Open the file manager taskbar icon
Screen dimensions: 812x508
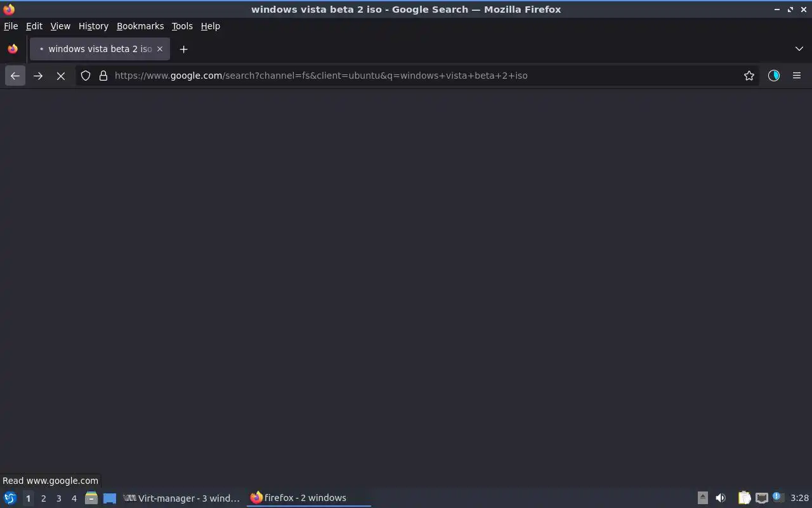click(91, 498)
